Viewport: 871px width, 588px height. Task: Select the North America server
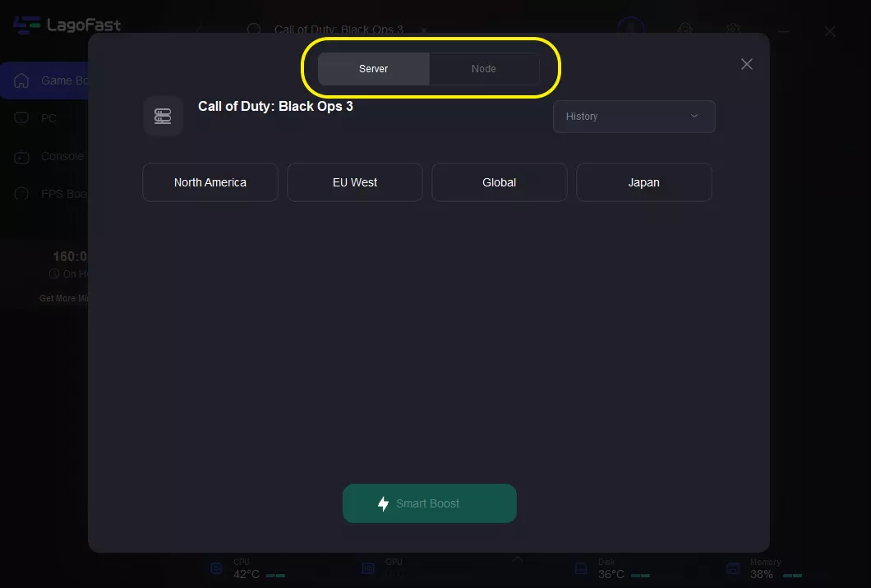coord(210,182)
